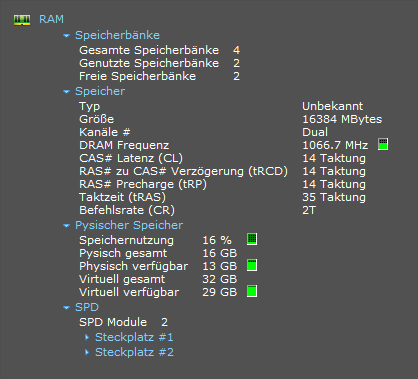The height and width of the screenshot is (379, 418).
Task: Click the SPD heading label
Action: (87, 307)
